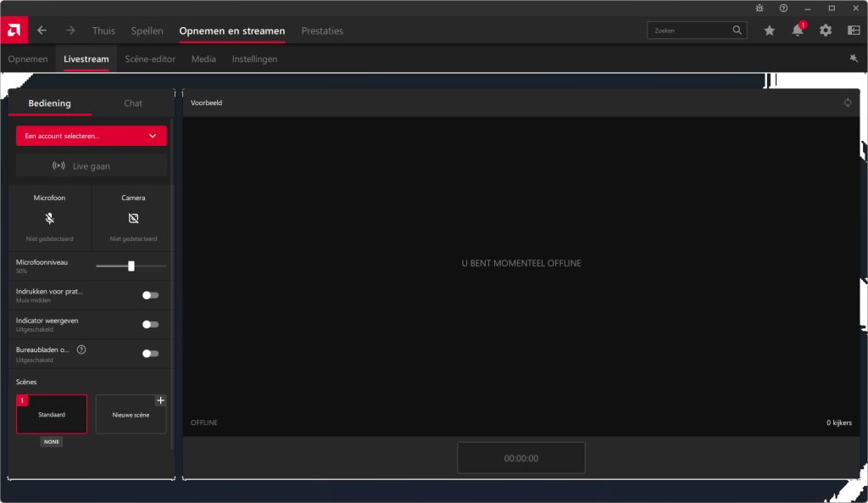Open settings gear icon
Screen dimensions: 868x503
click(x=826, y=31)
